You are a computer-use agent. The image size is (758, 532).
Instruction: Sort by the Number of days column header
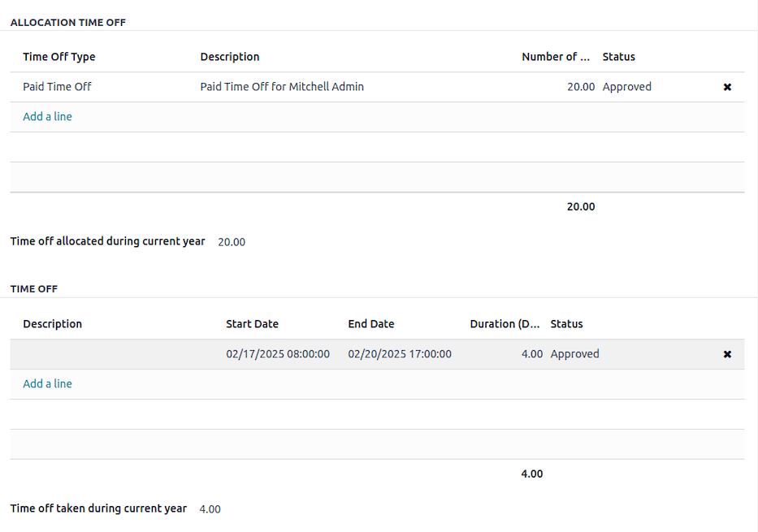(556, 57)
